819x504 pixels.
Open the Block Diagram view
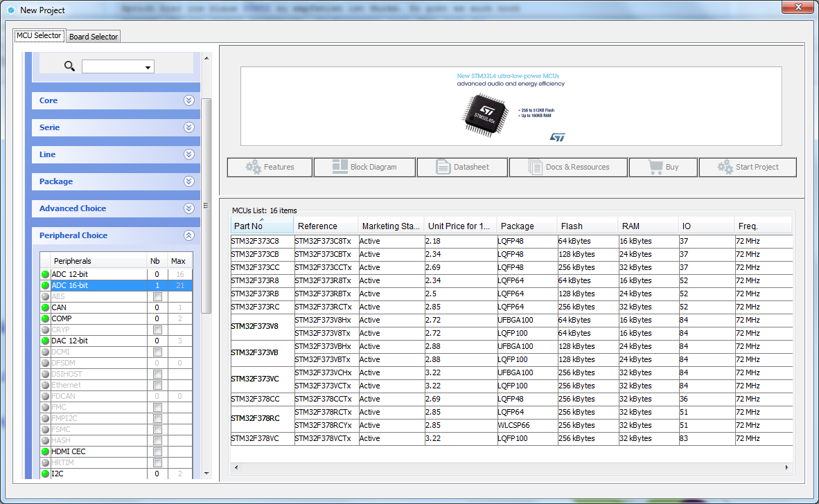click(364, 167)
